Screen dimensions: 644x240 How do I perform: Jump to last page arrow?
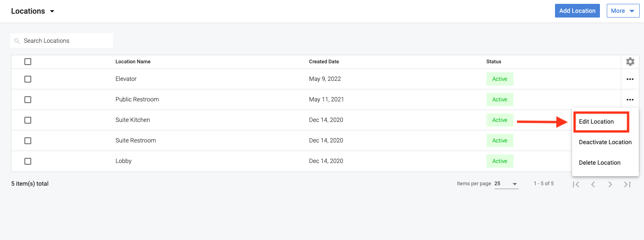[627, 184]
